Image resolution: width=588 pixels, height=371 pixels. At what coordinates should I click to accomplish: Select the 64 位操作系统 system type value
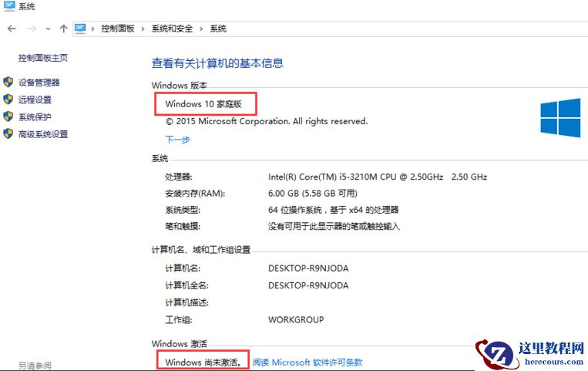click(334, 210)
